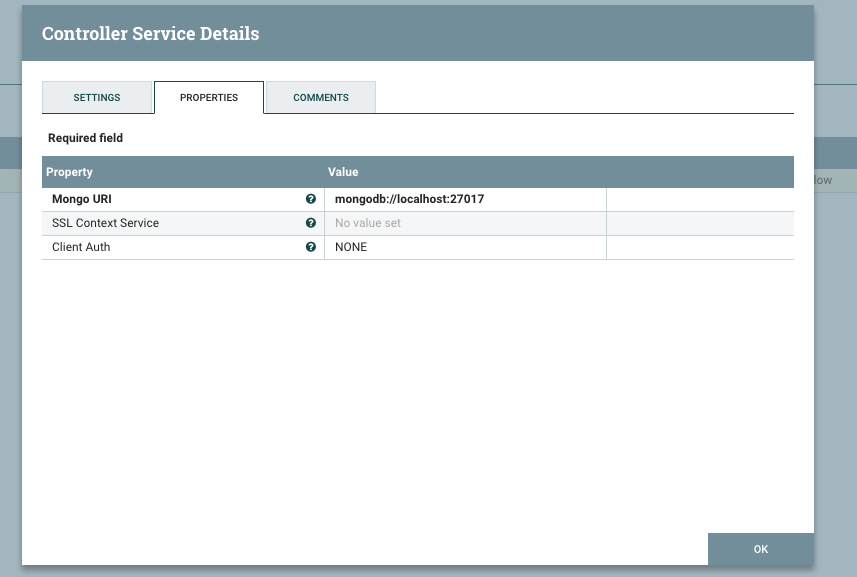Click the empty action cell in Client Auth row
Viewport: 857px width, 577px height.
point(699,247)
